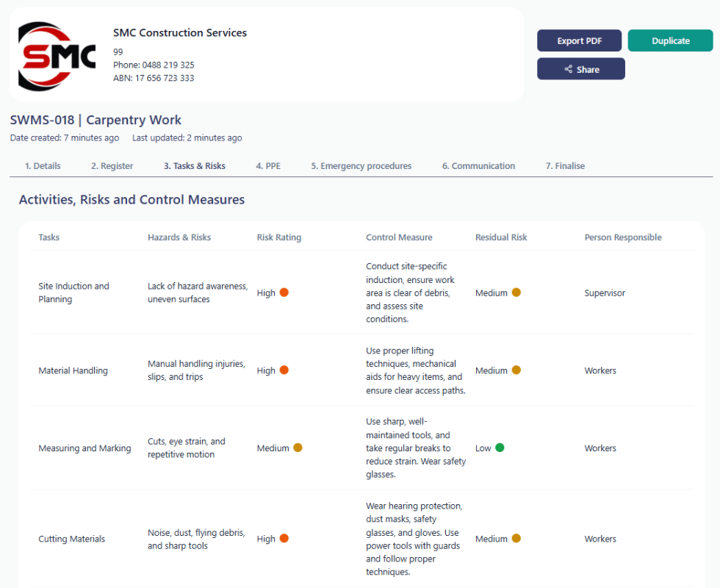This screenshot has height=588, width=720.
Task: Open the Emergency procedures tab
Action: [361, 166]
